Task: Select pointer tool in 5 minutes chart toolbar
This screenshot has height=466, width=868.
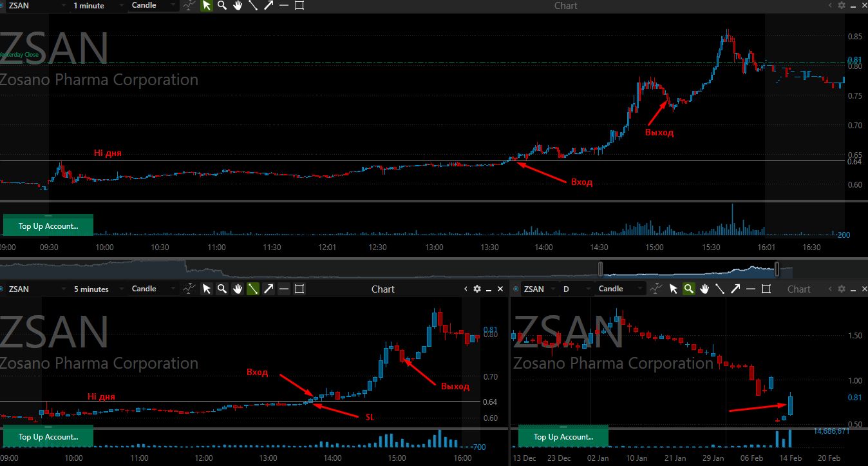Action: [x=207, y=289]
